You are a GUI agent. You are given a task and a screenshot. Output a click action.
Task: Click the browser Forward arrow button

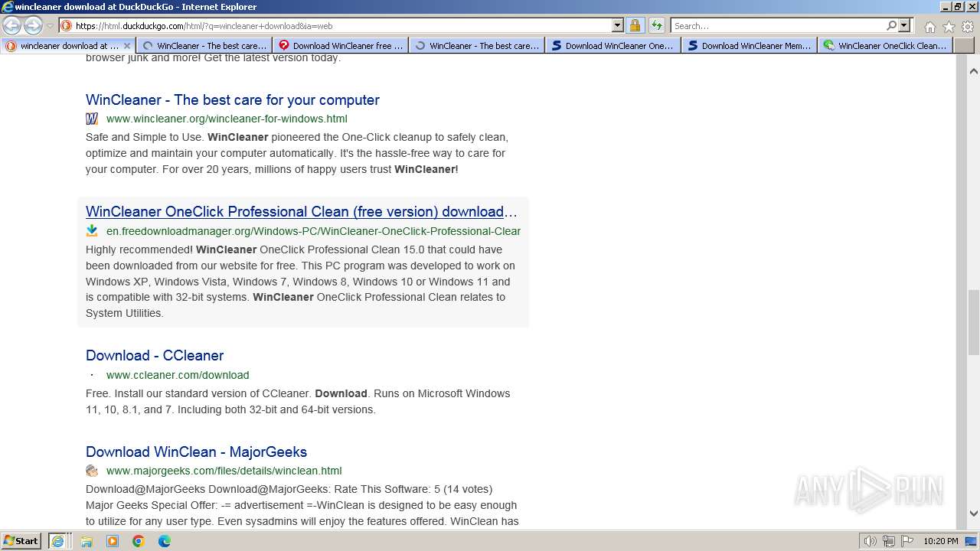[33, 25]
